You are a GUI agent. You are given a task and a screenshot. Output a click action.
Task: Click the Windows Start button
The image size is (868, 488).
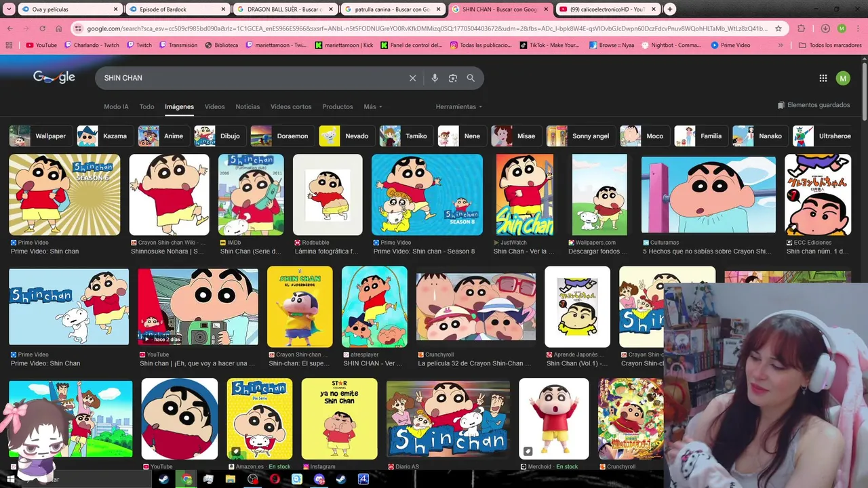click(9, 479)
